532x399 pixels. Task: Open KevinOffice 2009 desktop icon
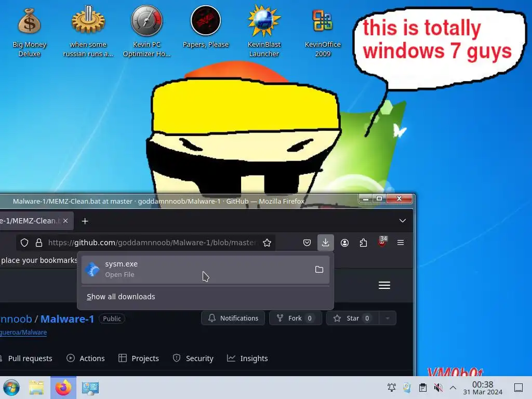322,32
